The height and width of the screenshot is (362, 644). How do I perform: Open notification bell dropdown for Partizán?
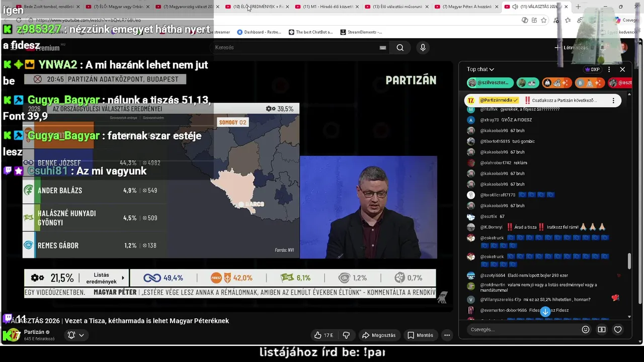[76, 335]
